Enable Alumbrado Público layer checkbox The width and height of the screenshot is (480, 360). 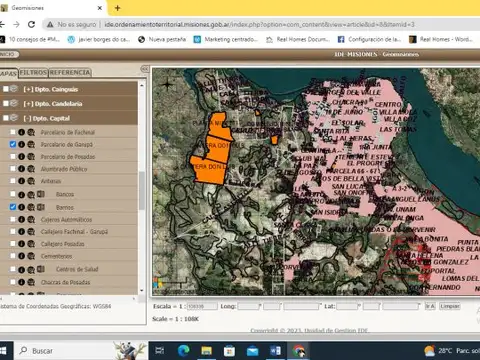[x=13, y=168]
